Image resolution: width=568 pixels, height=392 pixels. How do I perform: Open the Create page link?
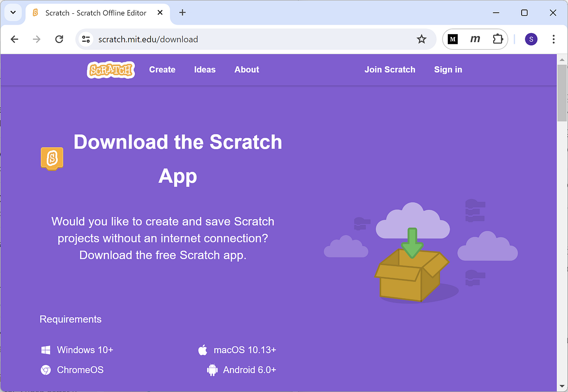click(x=162, y=70)
